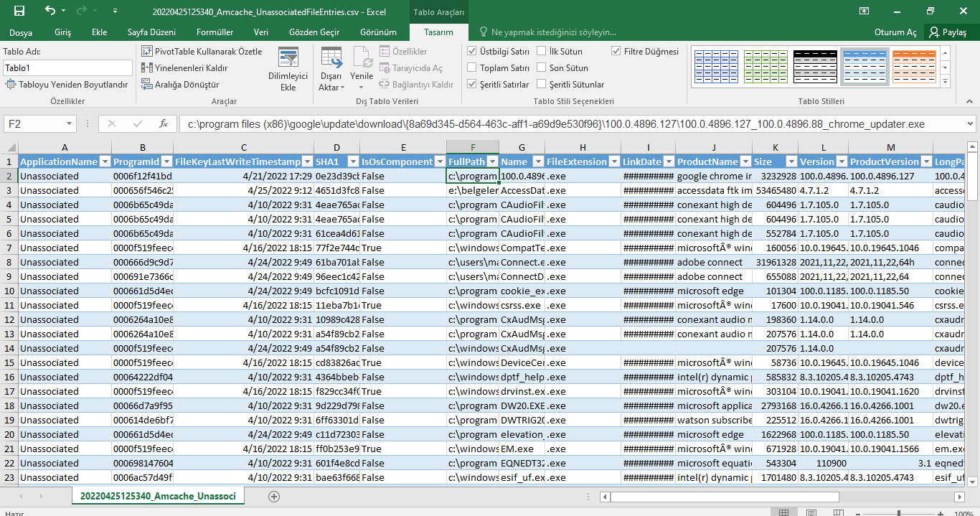The height and width of the screenshot is (516, 980).
Task: Click the select-all corner triangle
Action: point(9,147)
